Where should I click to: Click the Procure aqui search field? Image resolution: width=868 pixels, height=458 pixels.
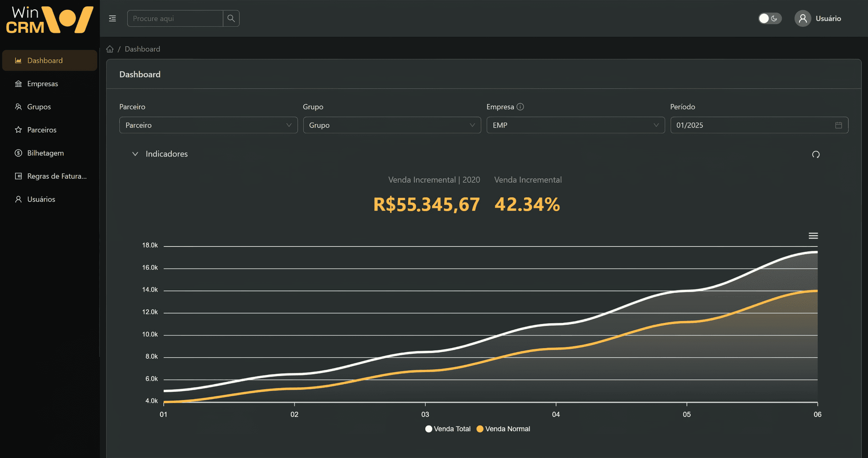[175, 18]
